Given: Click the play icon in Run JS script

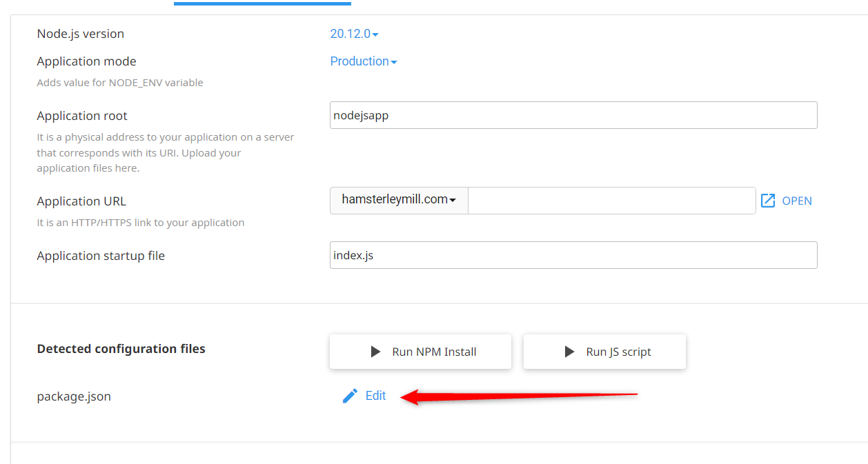Looking at the screenshot, I should (x=569, y=352).
